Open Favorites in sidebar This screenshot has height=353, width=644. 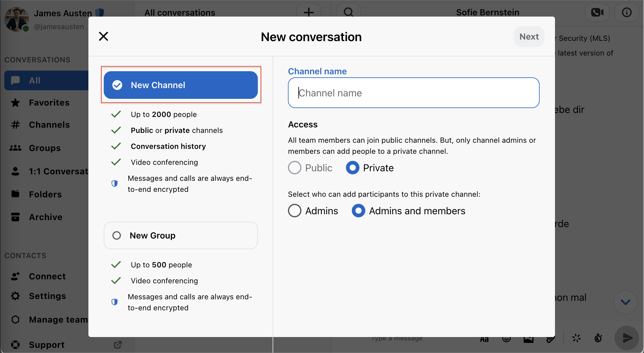(x=49, y=103)
